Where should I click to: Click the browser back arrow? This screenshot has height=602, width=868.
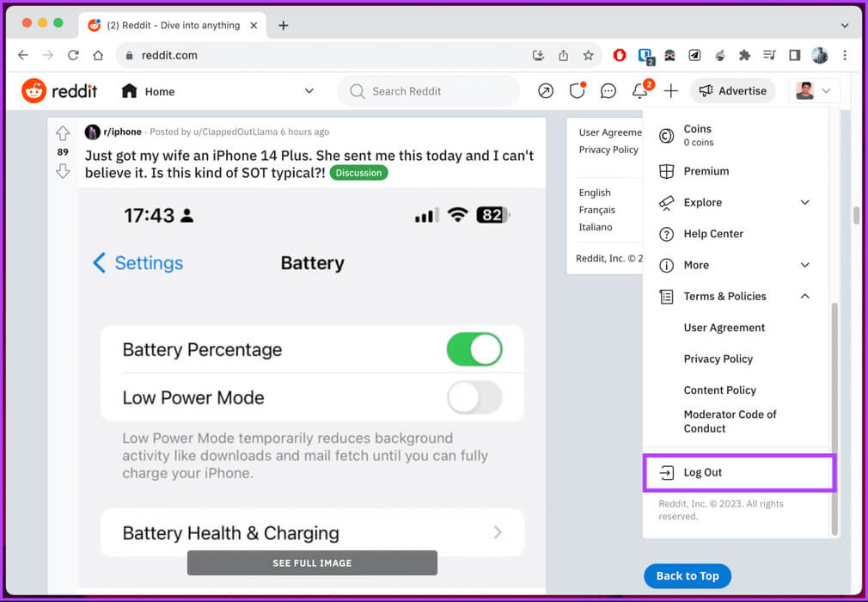coord(22,55)
